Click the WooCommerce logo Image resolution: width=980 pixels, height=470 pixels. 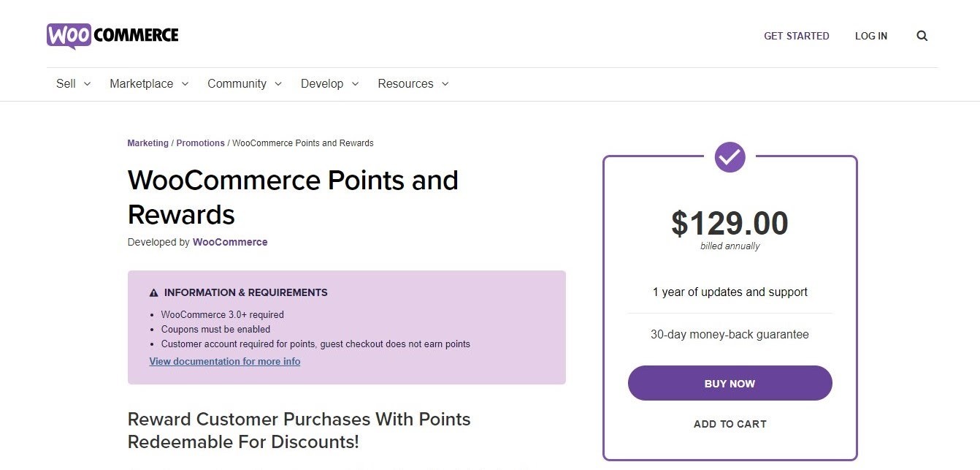[112, 35]
